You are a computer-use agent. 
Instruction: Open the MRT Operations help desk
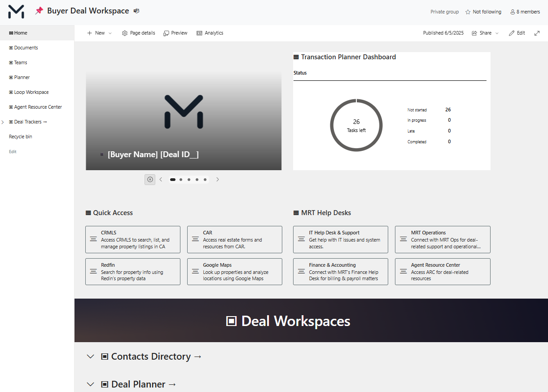click(x=443, y=239)
